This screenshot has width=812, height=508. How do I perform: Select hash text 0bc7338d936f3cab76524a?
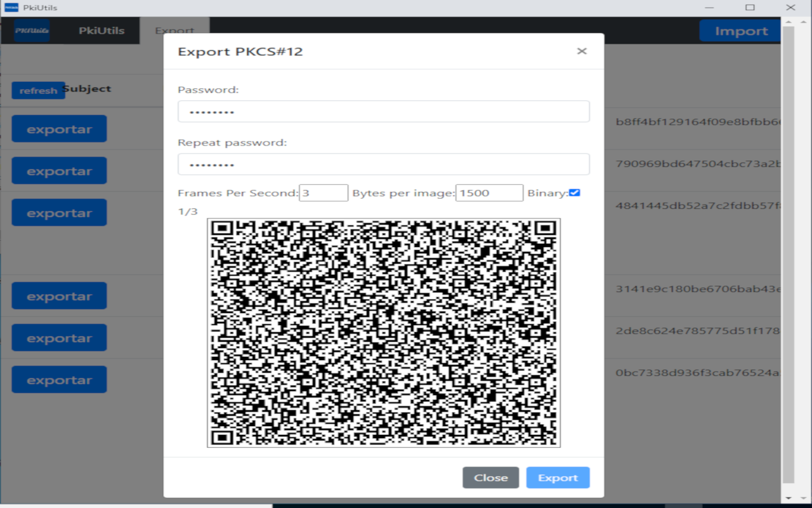698,373
